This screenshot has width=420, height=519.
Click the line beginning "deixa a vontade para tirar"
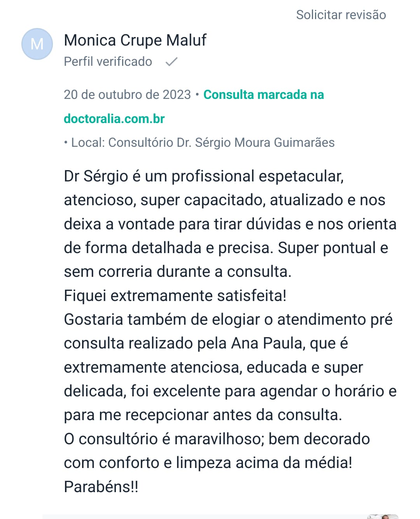point(230,224)
